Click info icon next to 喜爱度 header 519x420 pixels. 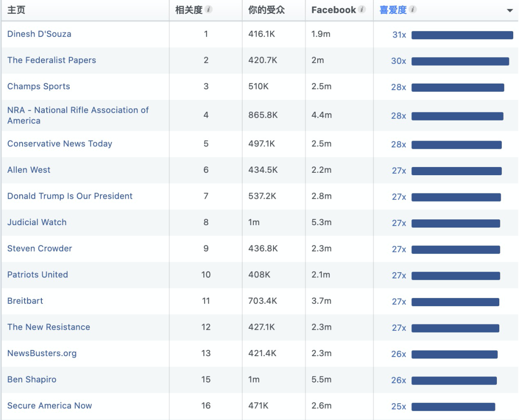[x=413, y=10]
